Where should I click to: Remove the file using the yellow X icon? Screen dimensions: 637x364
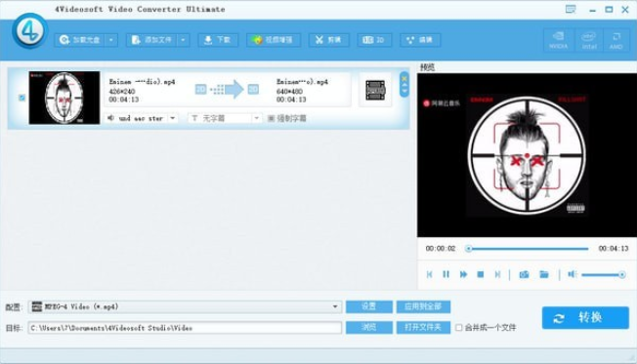tap(404, 78)
